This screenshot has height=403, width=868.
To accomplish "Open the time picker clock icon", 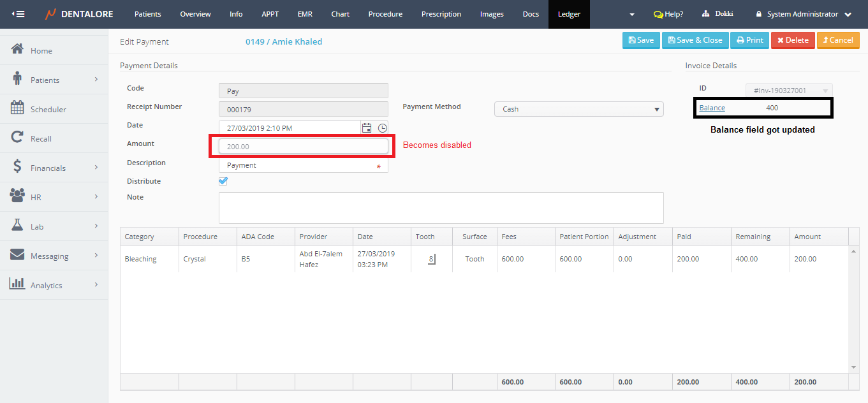I will [382, 128].
